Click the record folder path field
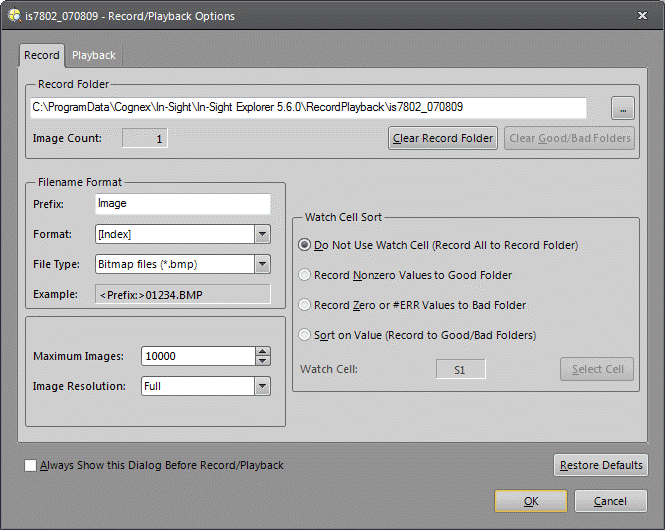The width and height of the screenshot is (665, 530). pyautogui.click(x=308, y=108)
